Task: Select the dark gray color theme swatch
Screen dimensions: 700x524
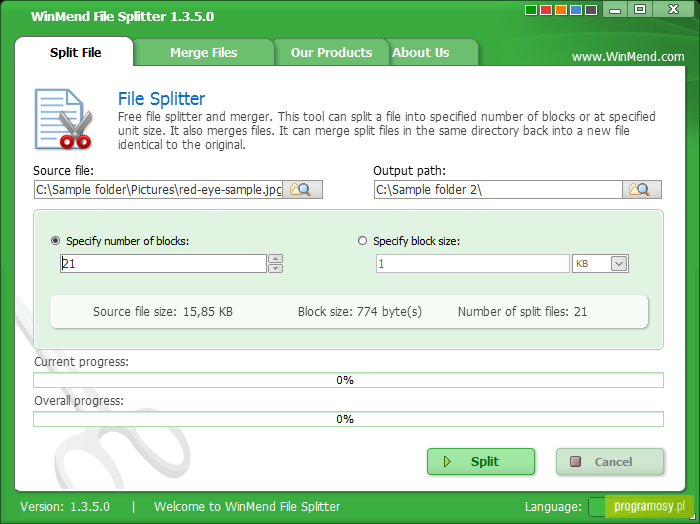Action: click(591, 10)
